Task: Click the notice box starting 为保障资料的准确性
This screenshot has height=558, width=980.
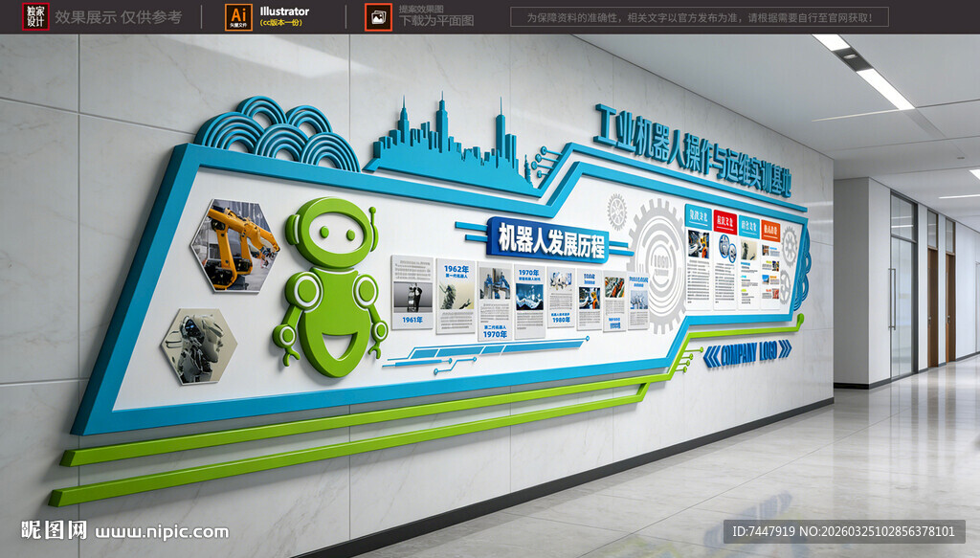Action: coord(700,17)
